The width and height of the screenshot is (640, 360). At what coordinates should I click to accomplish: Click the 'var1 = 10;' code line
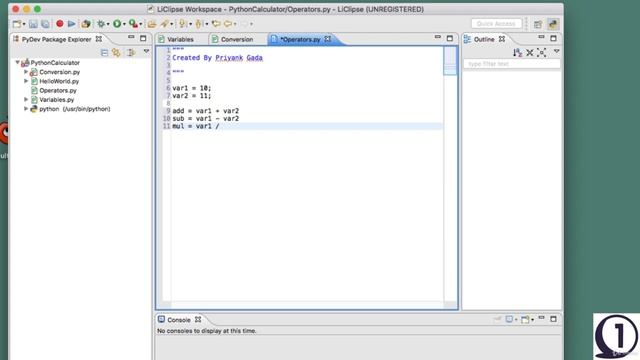click(192, 88)
